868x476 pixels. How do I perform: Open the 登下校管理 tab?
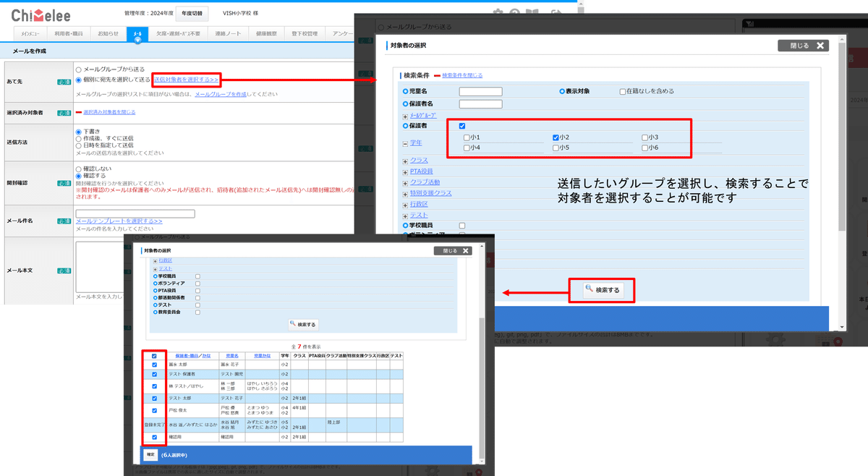click(305, 34)
